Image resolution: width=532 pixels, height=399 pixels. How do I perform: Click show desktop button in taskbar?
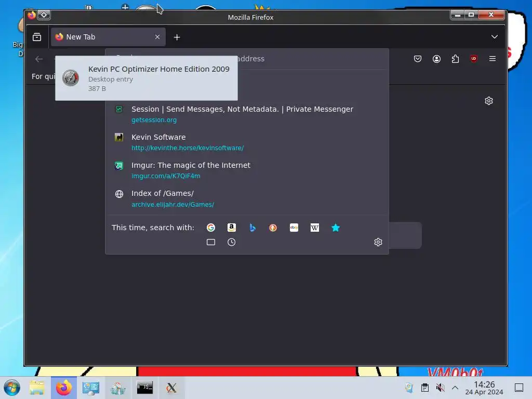click(519, 388)
